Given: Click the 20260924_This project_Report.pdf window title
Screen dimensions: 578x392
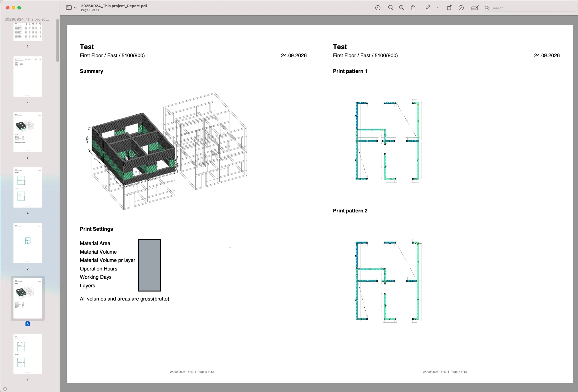Looking at the screenshot, I should tap(114, 6).
